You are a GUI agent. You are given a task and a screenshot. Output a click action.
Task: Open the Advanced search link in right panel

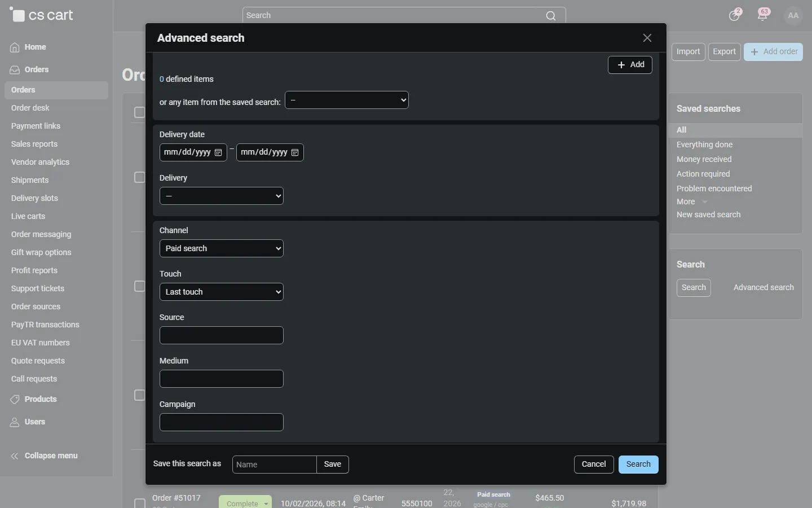point(764,287)
